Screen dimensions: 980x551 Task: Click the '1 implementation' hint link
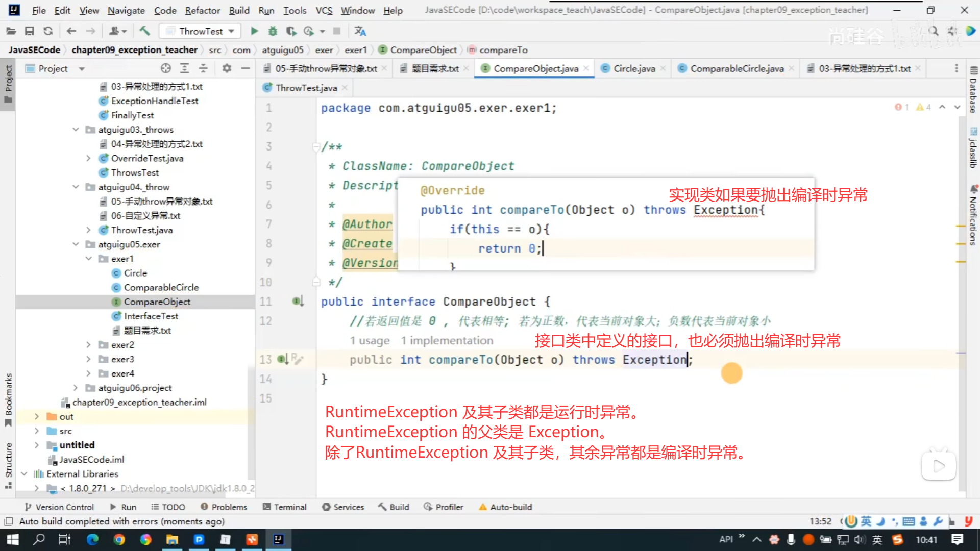[x=447, y=341]
